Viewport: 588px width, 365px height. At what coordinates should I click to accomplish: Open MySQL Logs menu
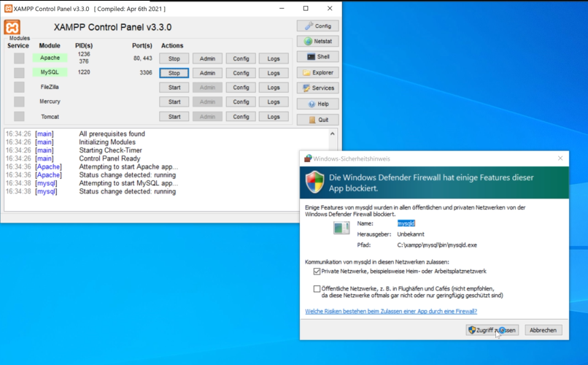[x=274, y=73]
